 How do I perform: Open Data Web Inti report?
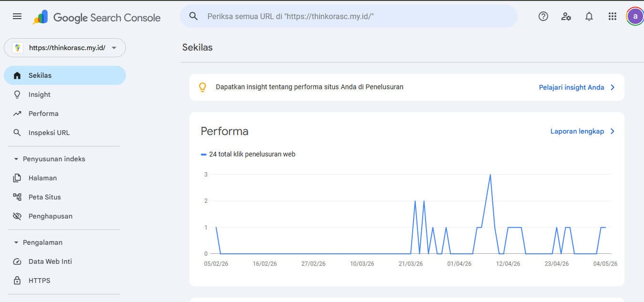[65, 261]
